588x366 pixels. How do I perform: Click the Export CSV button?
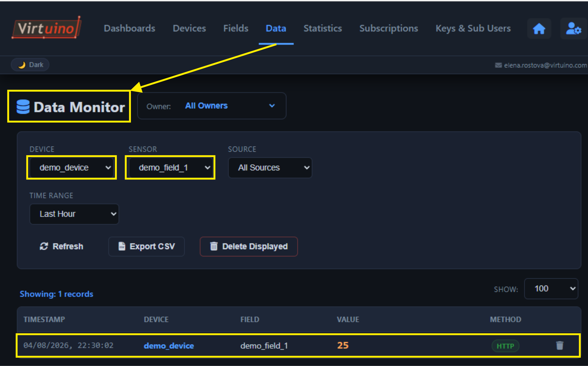click(x=146, y=246)
